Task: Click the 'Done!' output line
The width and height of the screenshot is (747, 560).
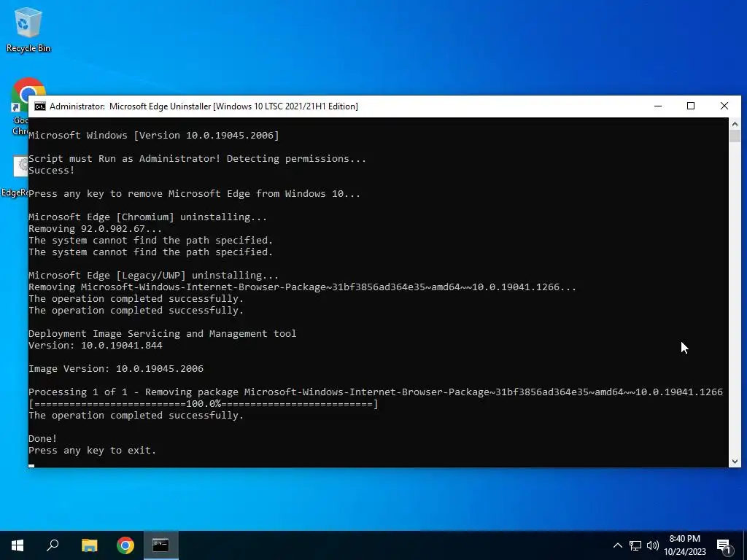Action: click(x=43, y=438)
